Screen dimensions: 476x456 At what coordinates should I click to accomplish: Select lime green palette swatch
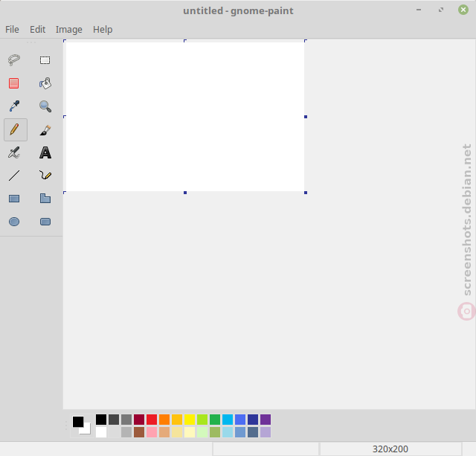202,420
